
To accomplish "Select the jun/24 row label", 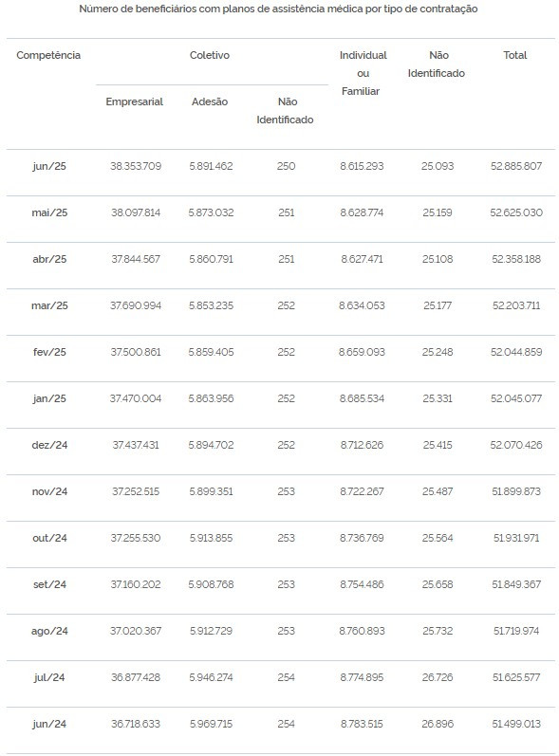I will [x=49, y=724].
